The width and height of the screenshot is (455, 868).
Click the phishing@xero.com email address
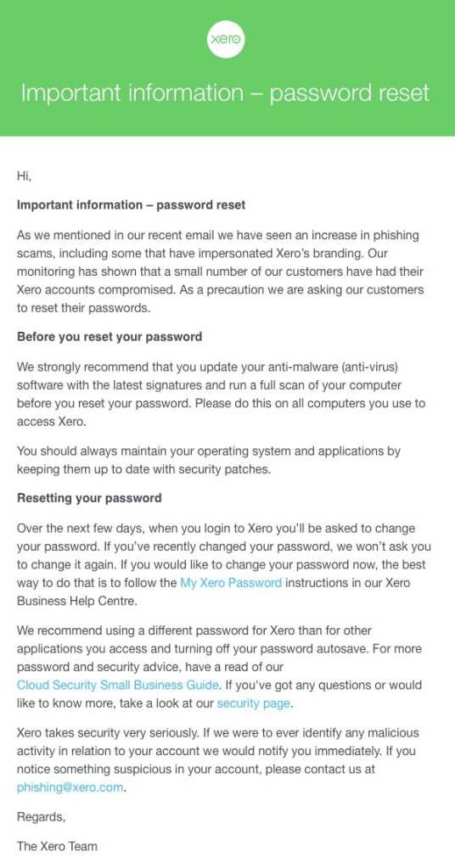pos(70,787)
